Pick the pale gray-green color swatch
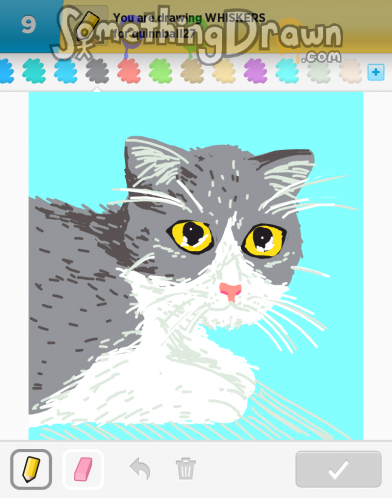The width and height of the screenshot is (392, 498). [319, 71]
